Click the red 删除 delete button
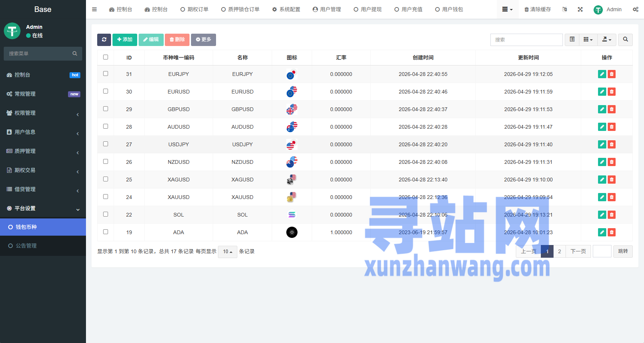The image size is (644, 343). tap(177, 40)
